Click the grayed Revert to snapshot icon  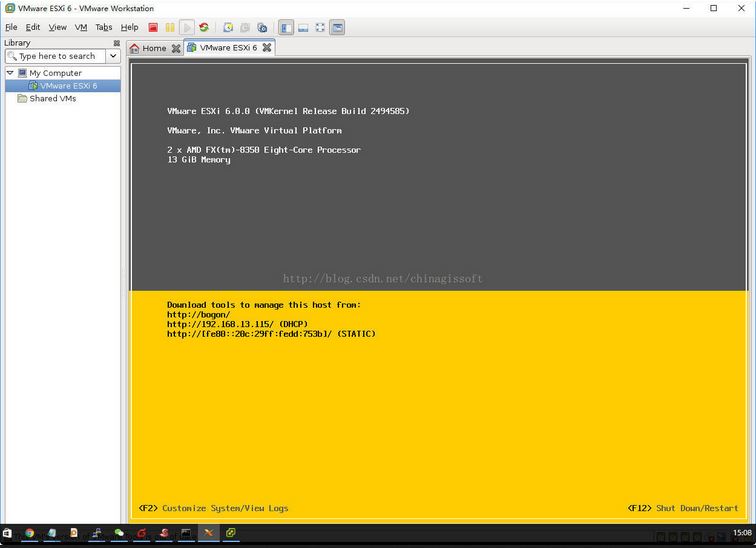(245, 27)
